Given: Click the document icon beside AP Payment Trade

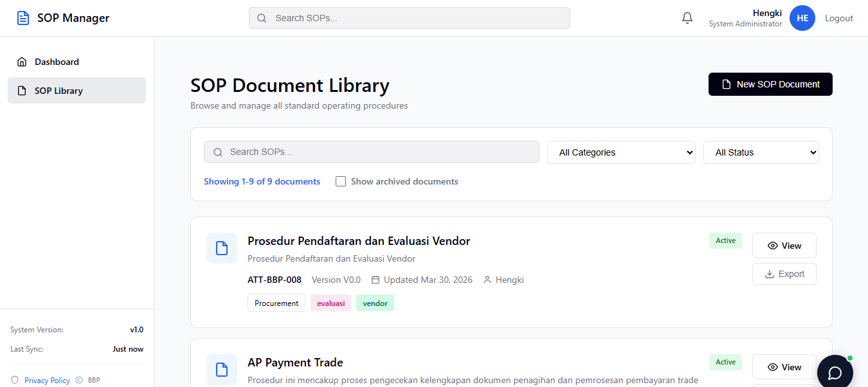Looking at the screenshot, I should click(x=222, y=370).
